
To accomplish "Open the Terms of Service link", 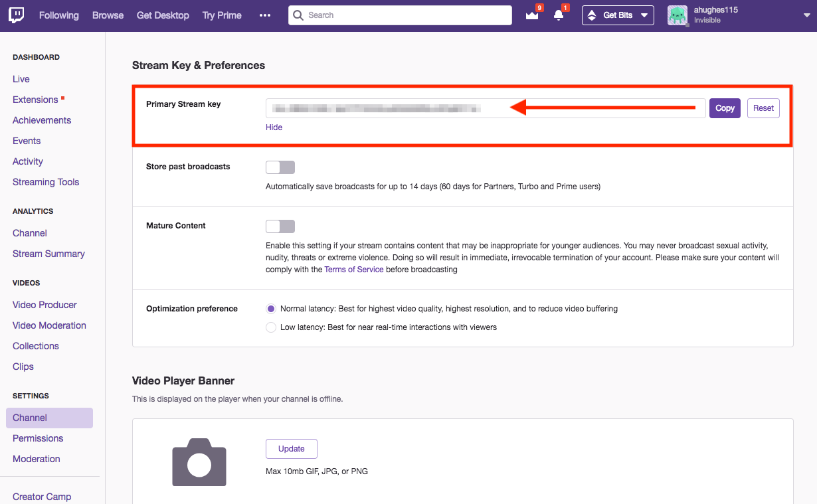I will pyautogui.click(x=354, y=270).
